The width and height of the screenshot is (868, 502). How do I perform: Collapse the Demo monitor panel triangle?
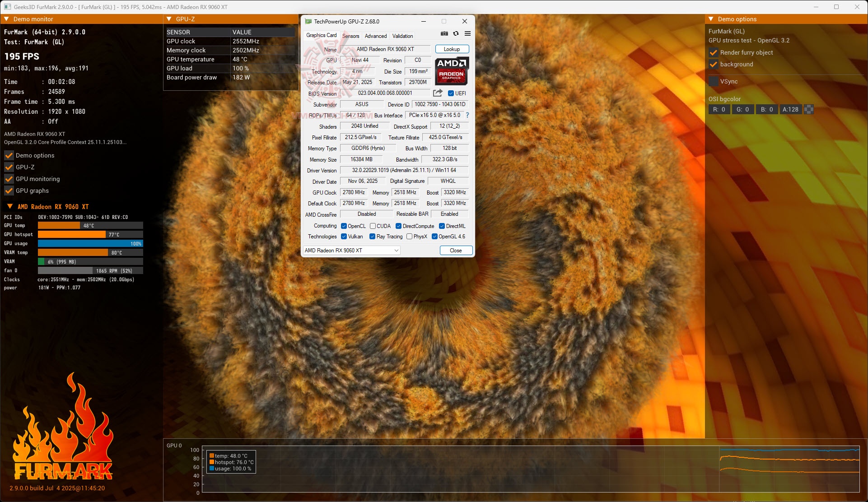(6, 19)
